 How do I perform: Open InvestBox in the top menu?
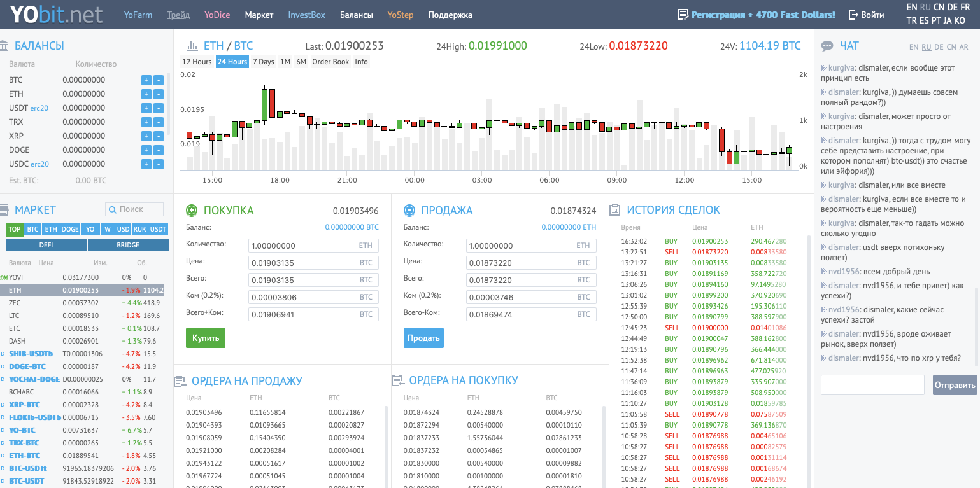(307, 15)
